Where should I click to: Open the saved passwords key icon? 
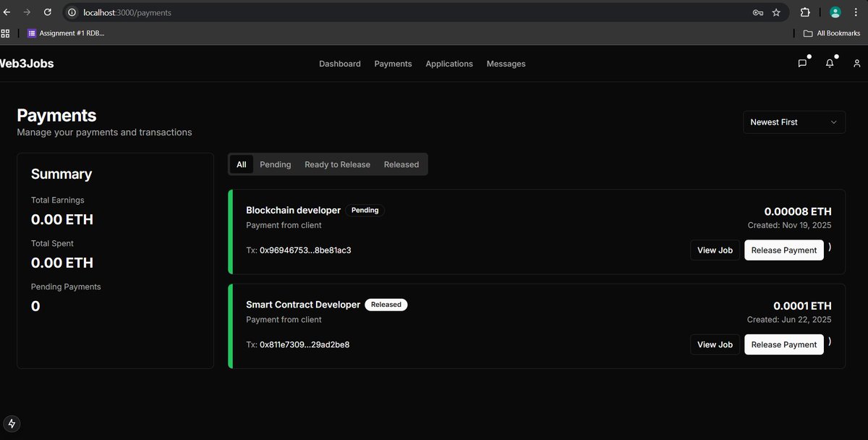[x=757, y=12]
